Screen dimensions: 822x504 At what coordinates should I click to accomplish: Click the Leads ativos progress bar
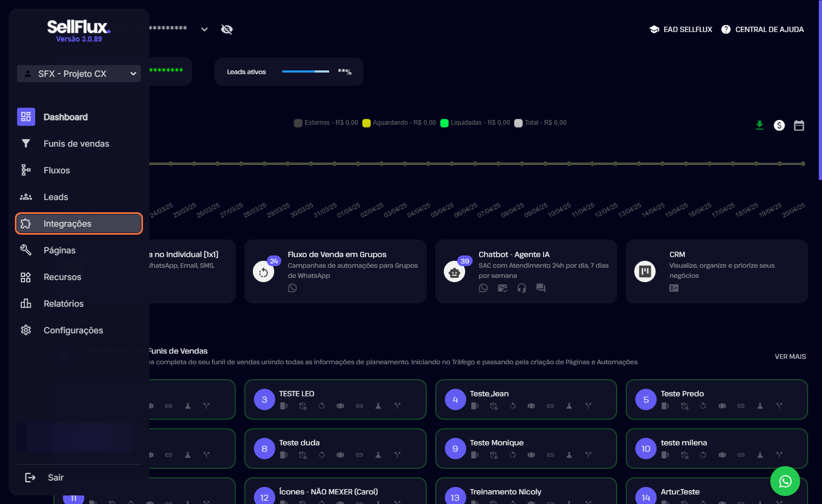306,71
